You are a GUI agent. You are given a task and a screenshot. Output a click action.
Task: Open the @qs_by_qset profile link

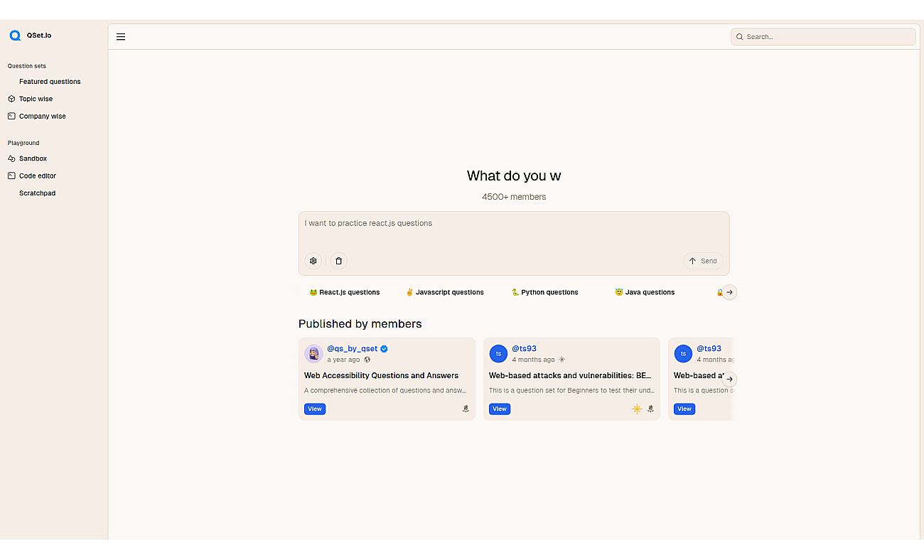353,349
